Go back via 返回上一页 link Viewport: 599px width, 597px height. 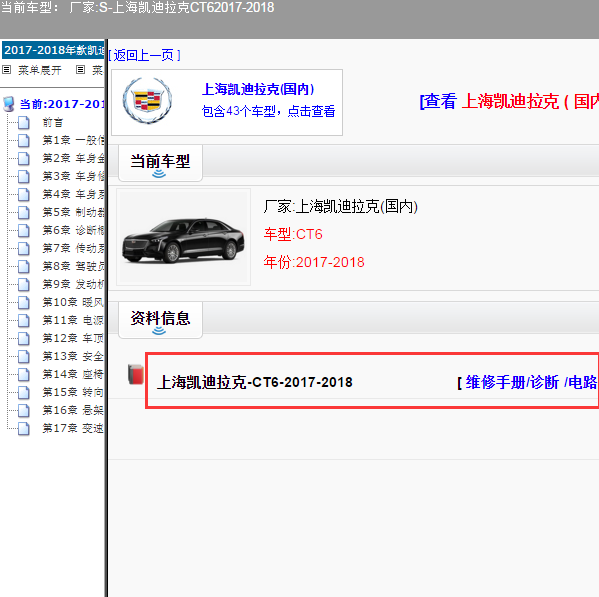(144, 55)
